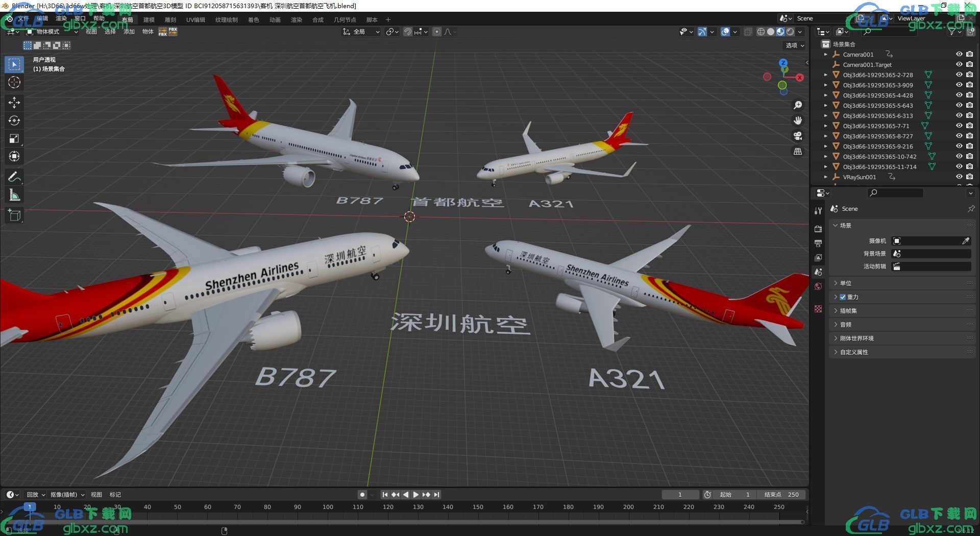
Task: Click the blue Z axis gizmo ball
Action: point(783,63)
